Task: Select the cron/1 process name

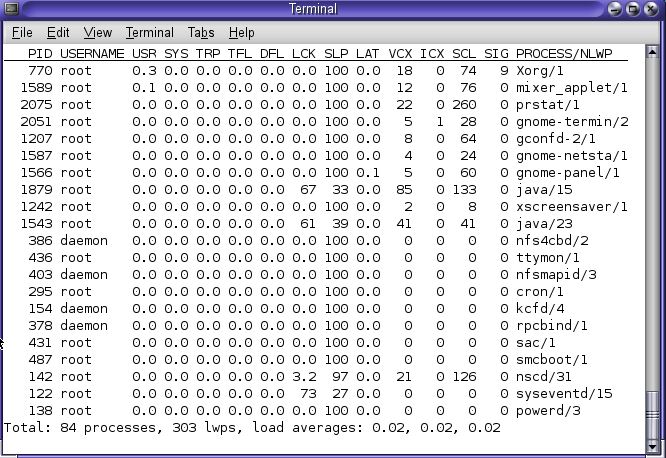Action: (x=540, y=291)
